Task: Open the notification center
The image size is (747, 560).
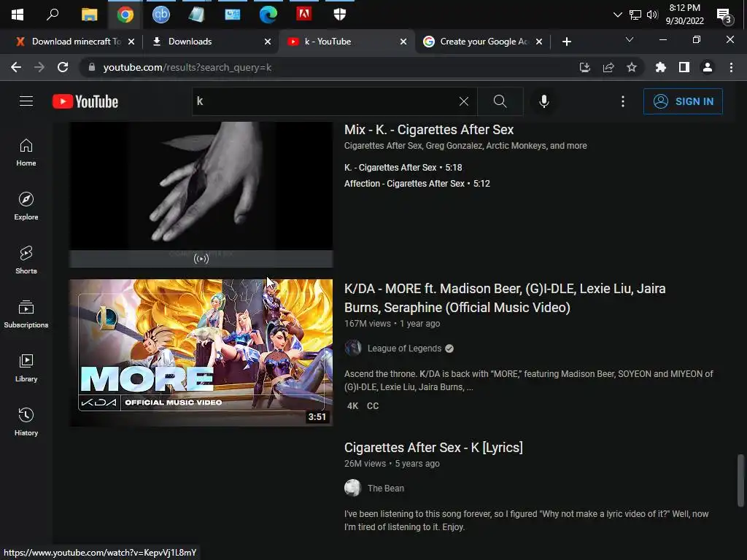Action: tap(724, 16)
